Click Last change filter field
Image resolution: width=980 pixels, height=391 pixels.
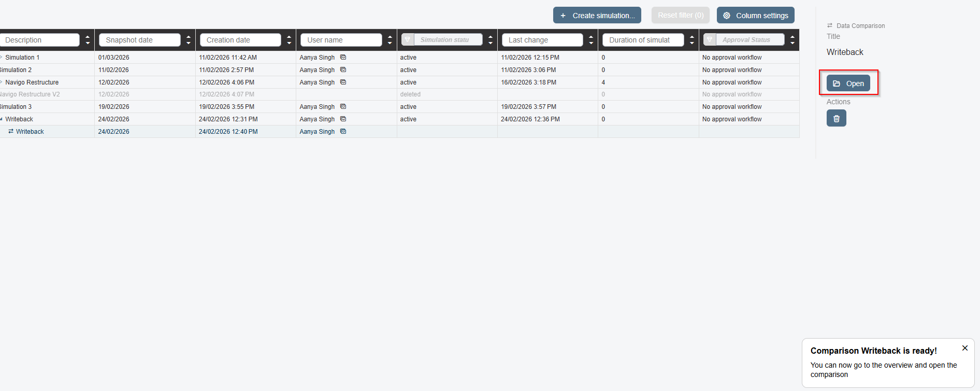click(x=542, y=40)
